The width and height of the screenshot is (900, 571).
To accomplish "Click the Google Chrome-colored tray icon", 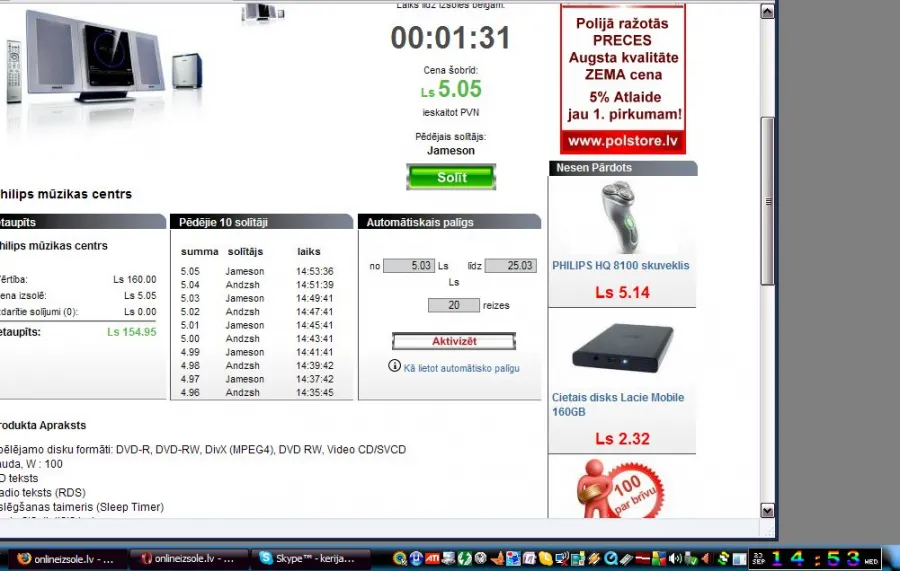I will pos(400,558).
